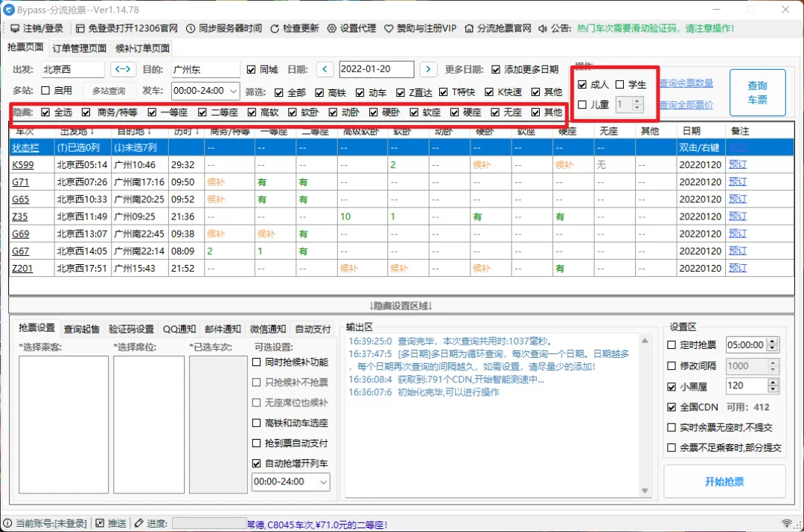Sort by 历时 column header

tap(186, 131)
